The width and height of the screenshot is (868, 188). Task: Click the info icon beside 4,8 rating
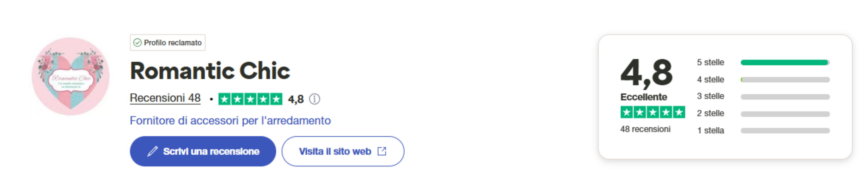(x=314, y=99)
